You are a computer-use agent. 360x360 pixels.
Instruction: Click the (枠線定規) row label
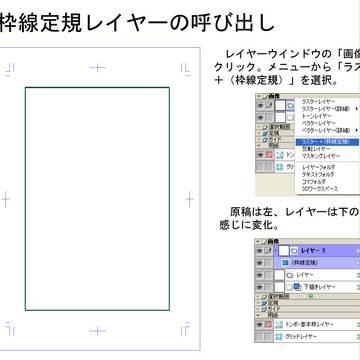click(x=304, y=263)
